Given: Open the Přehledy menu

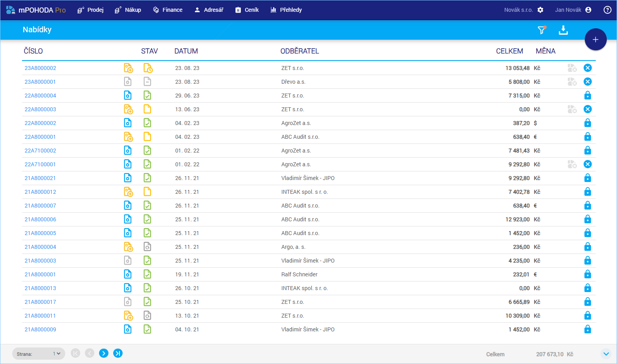Looking at the screenshot, I should click(286, 10).
